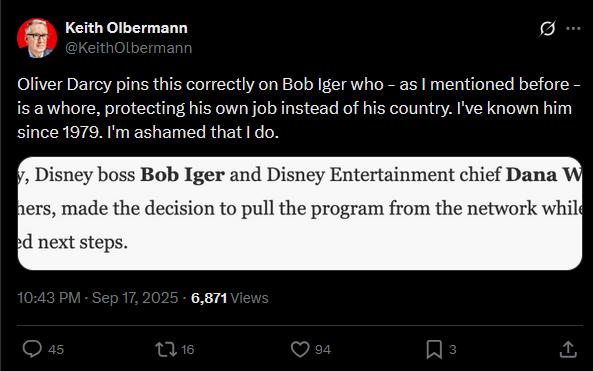Open the embedded article screenshot image
593x371 pixels.
[300, 213]
